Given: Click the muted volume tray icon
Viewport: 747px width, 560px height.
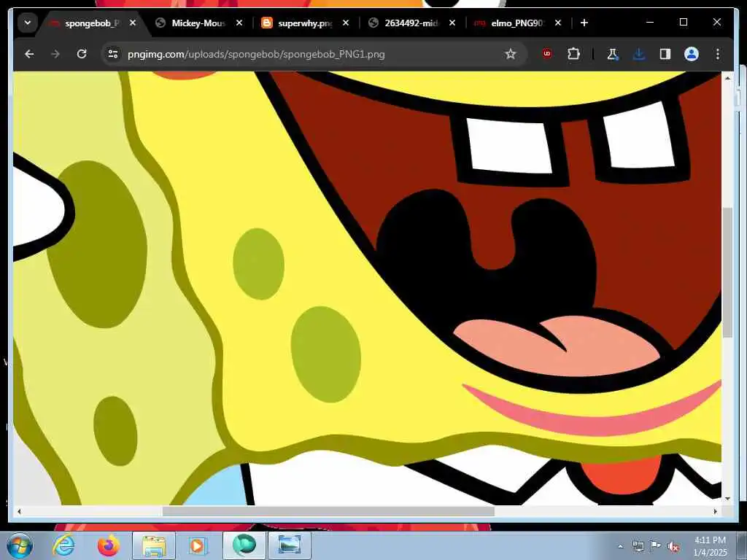Looking at the screenshot, I should click(x=673, y=547).
